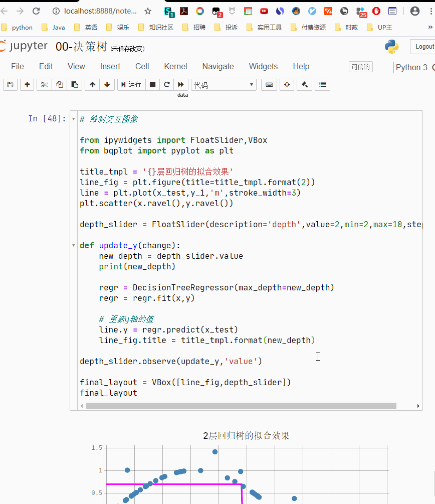435x504 pixels.
Task: Save notebook with the floppy disk icon
Action: click(11, 85)
